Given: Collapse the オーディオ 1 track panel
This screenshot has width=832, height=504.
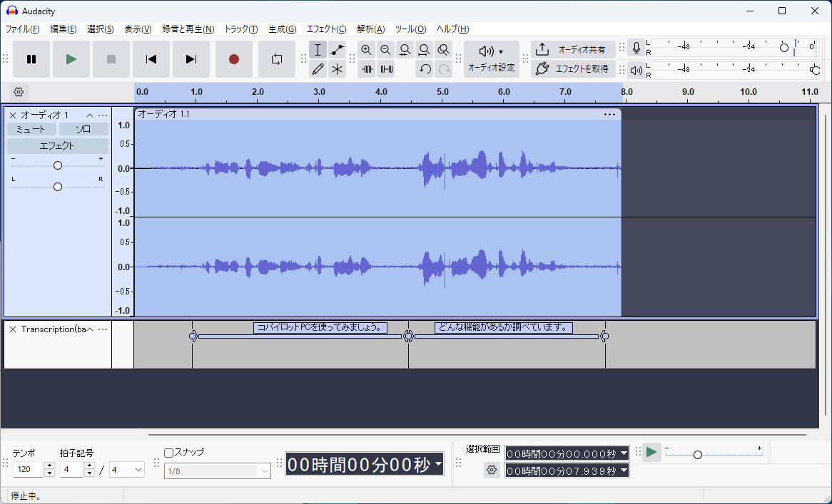Looking at the screenshot, I should click(x=90, y=115).
